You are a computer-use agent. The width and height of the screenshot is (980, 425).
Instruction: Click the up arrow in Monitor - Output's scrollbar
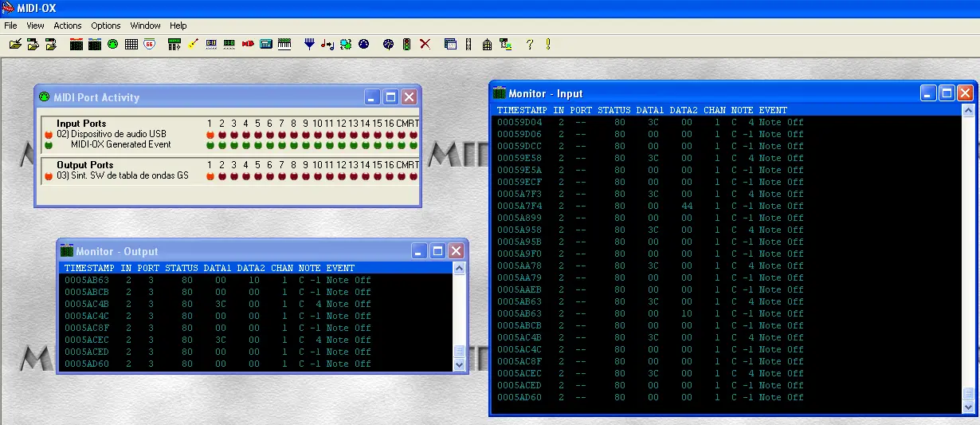point(459,269)
